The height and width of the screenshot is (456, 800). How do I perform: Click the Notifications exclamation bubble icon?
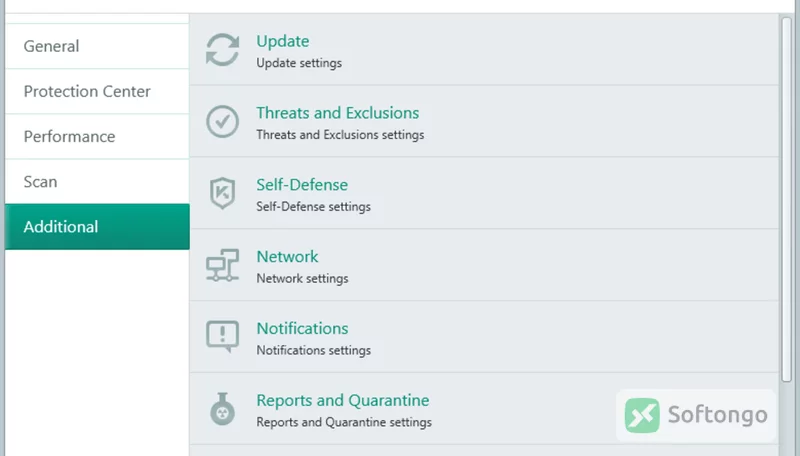pos(222,337)
